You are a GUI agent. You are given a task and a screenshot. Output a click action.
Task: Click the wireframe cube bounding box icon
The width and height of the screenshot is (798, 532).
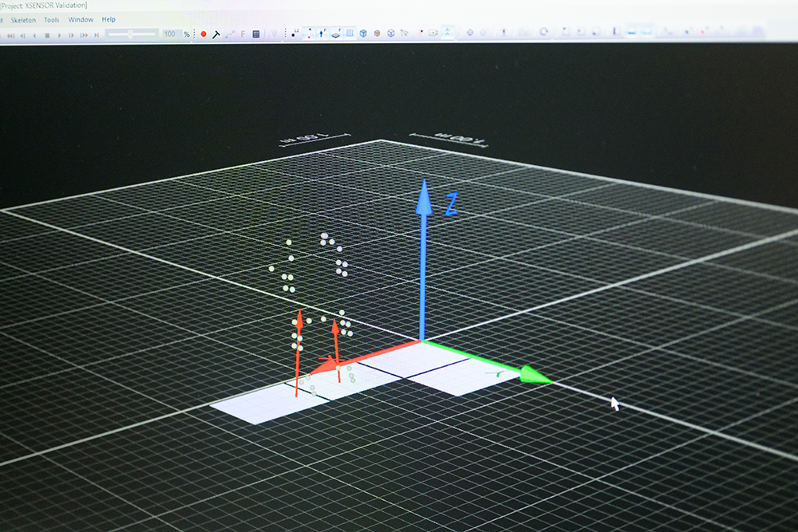[x=391, y=33]
